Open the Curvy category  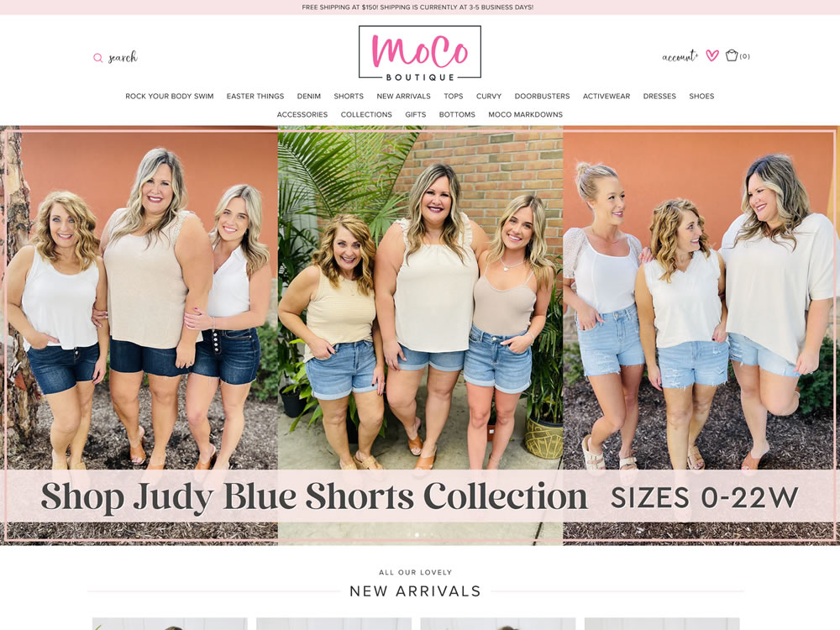tap(489, 97)
